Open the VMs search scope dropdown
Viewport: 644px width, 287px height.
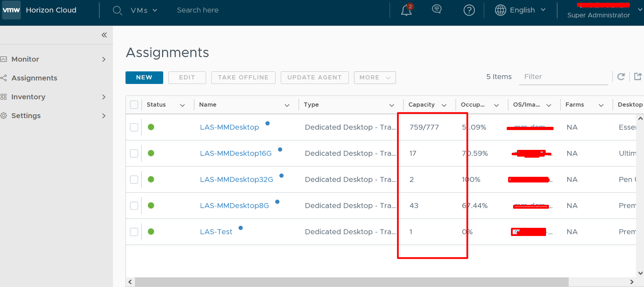pos(144,10)
